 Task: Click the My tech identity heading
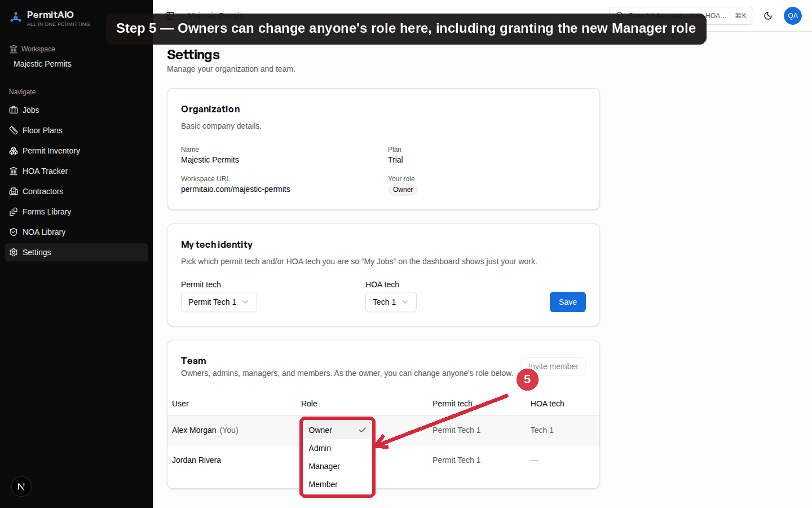click(217, 244)
